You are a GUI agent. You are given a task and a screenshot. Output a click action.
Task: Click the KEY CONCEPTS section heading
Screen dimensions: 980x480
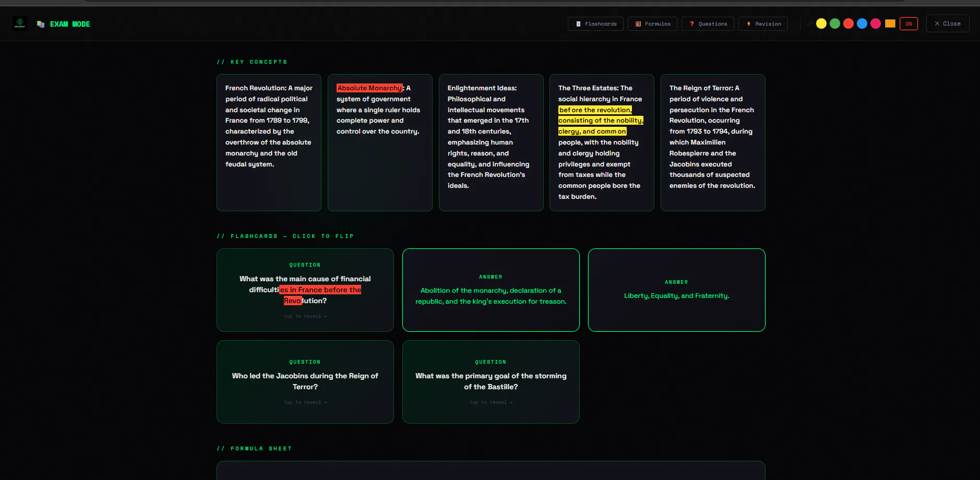[252, 62]
